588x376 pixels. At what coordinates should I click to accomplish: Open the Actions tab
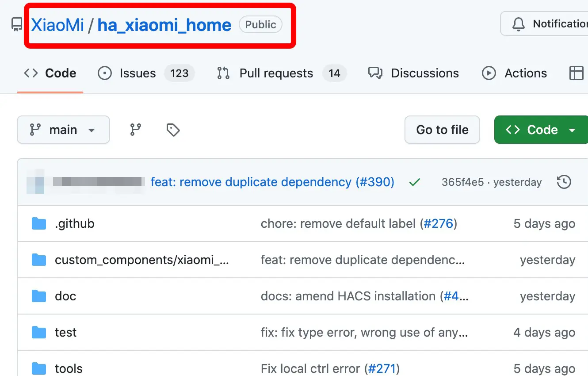click(525, 73)
